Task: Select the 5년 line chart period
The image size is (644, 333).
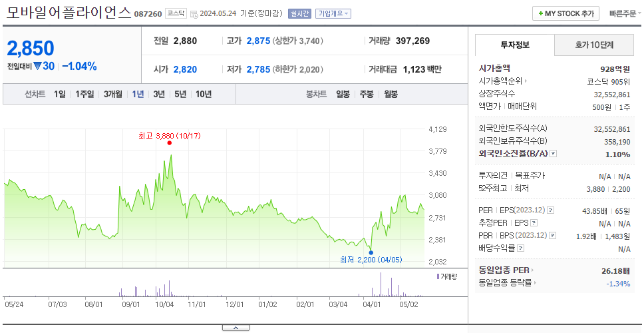Action: (180, 94)
